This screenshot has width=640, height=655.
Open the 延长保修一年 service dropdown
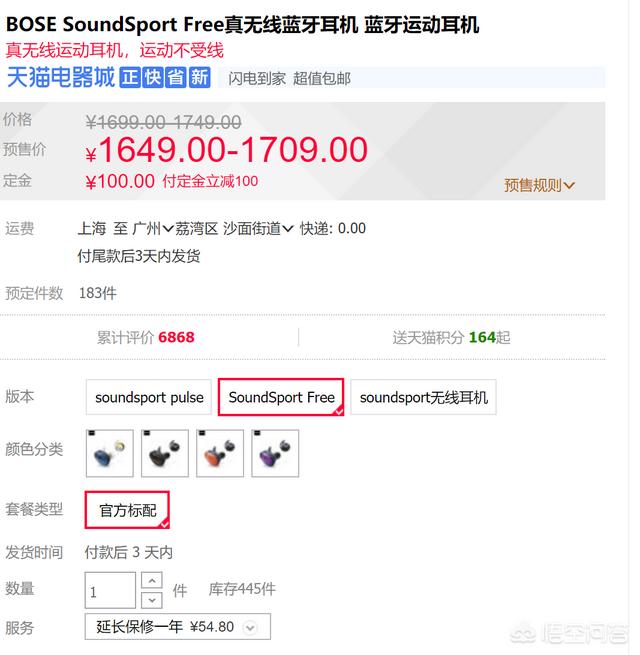[x=177, y=627]
